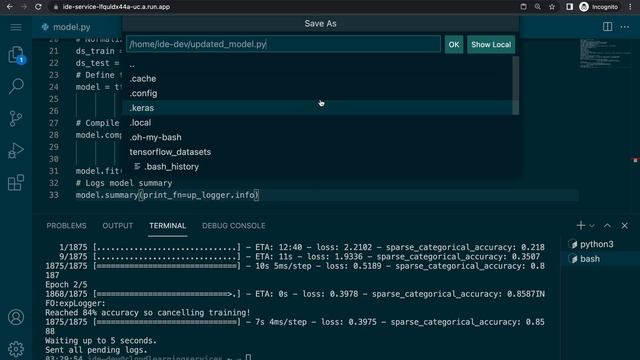Reload the browser page
Screen dimensions: 640x360
point(38,7)
